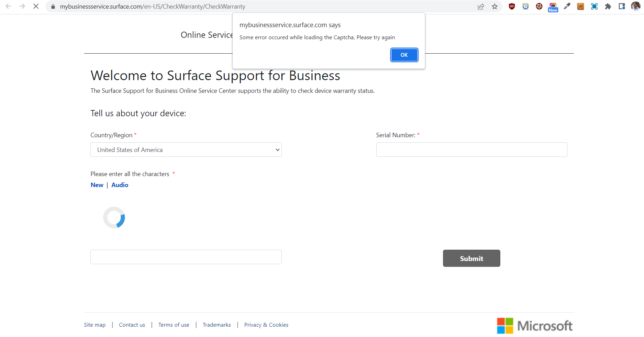Open the screenshot capture extension
Image resolution: width=644 pixels, height=337 pixels.
tap(594, 6)
